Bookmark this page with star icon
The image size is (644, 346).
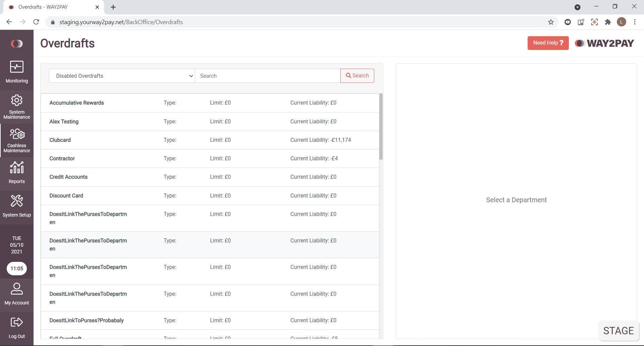(x=551, y=22)
